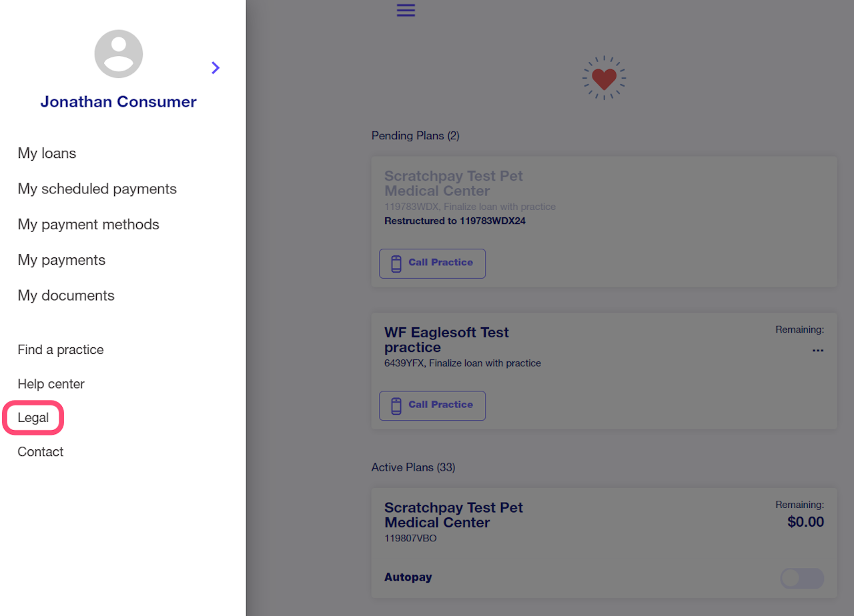Open the Legal link

click(33, 418)
